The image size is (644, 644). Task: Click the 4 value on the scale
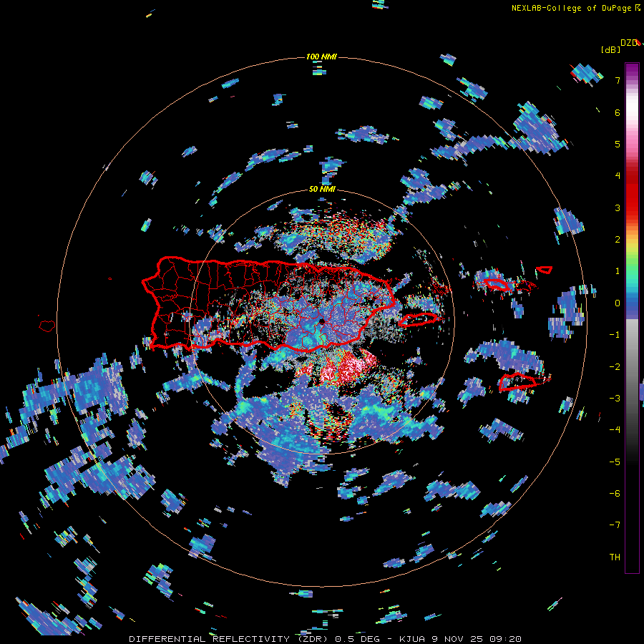click(x=618, y=176)
